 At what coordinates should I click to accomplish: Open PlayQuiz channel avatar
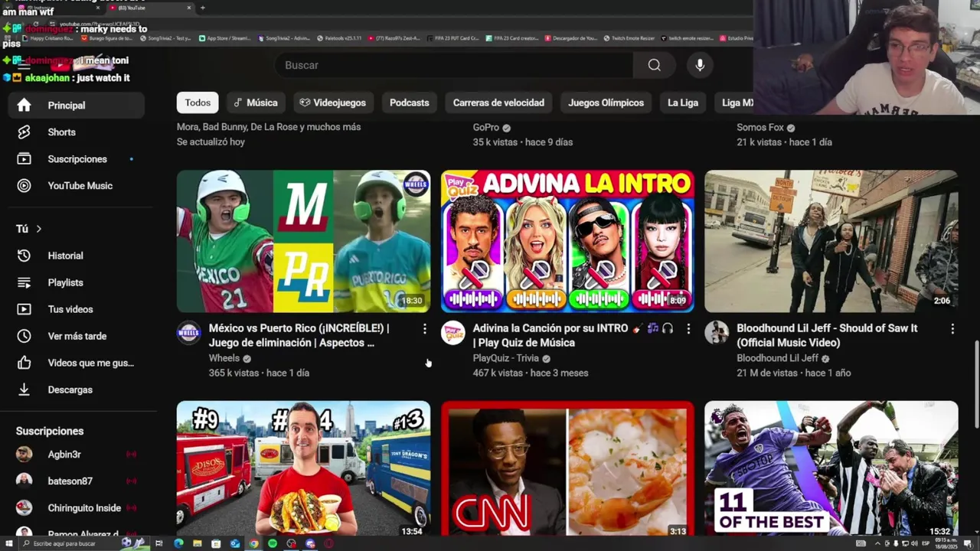coord(452,333)
